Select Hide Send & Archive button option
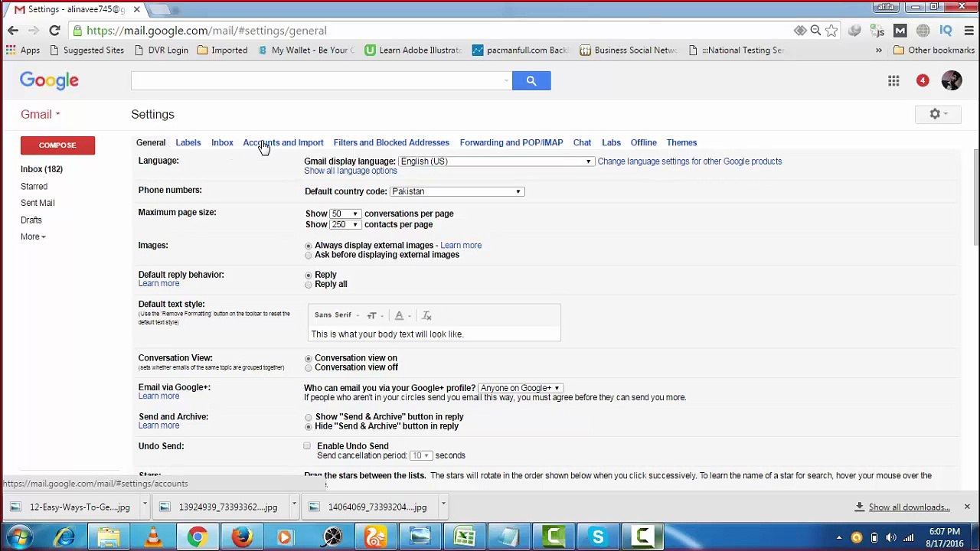The image size is (980, 551). [x=309, y=426]
